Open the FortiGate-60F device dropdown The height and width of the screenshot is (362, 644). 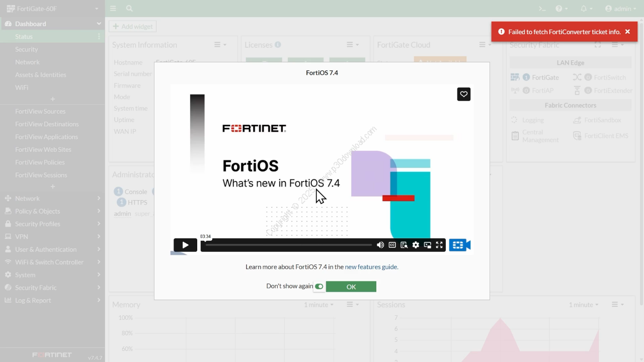point(52,9)
